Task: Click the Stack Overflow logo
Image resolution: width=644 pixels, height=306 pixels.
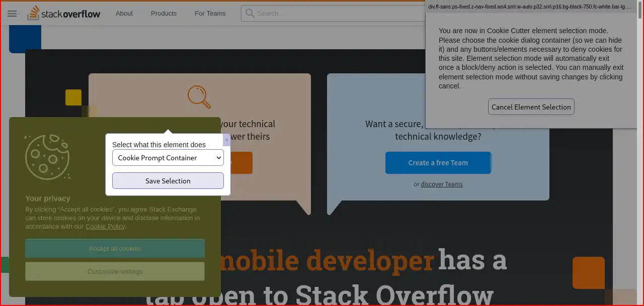Action: 64,14
